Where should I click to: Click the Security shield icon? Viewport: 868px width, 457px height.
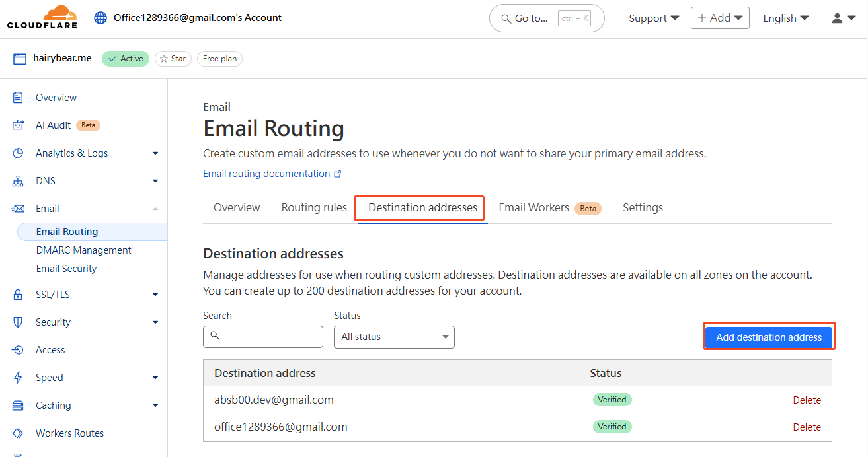pyautogui.click(x=19, y=322)
